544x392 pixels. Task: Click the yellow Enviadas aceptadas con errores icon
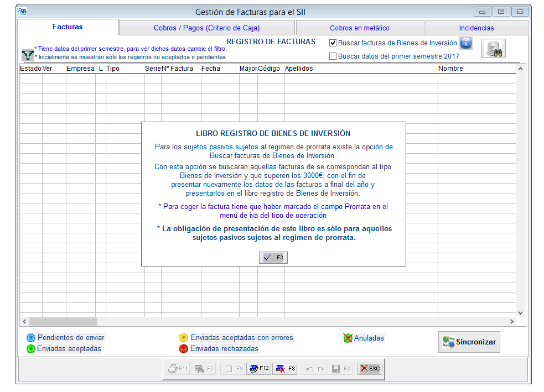pos(183,338)
